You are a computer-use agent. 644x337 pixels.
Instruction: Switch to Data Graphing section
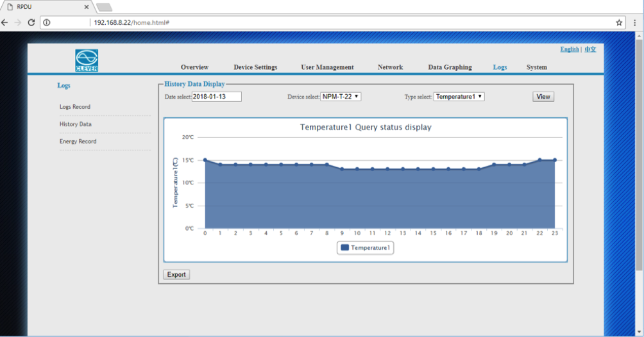point(450,67)
